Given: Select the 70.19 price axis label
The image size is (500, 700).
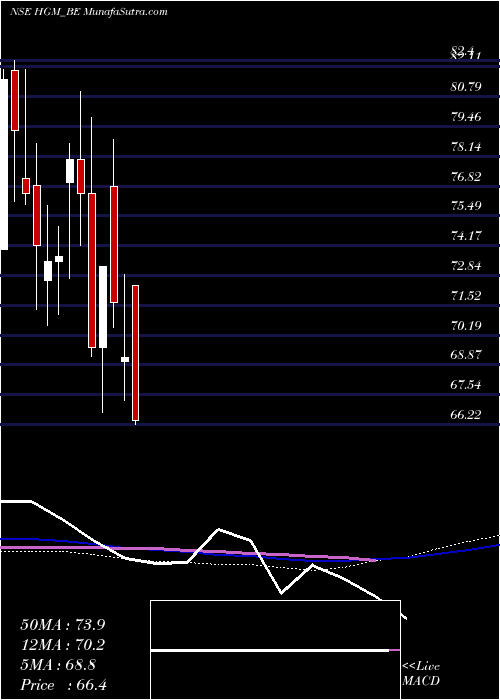Looking at the screenshot, I should 466,325.
